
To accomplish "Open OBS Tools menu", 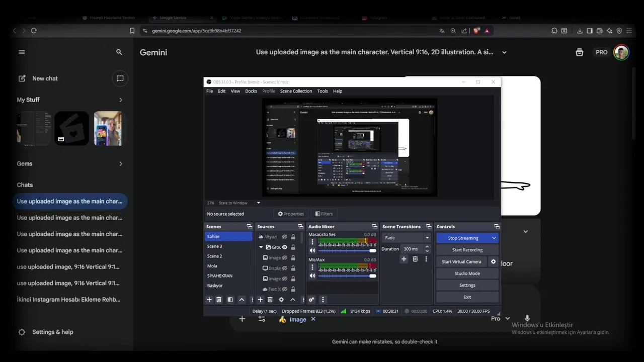I will (323, 91).
